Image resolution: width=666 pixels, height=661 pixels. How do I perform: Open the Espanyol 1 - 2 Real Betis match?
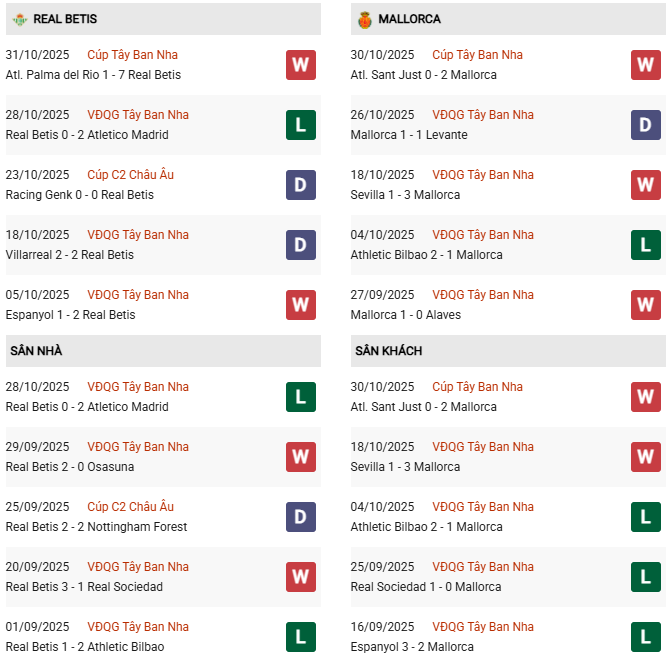click(x=69, y=315)
